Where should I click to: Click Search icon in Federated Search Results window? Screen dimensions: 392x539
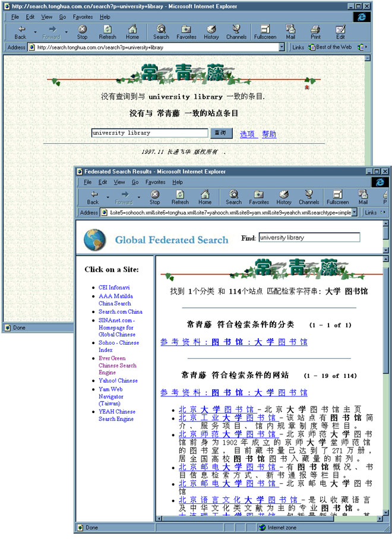tap(233, 197)
